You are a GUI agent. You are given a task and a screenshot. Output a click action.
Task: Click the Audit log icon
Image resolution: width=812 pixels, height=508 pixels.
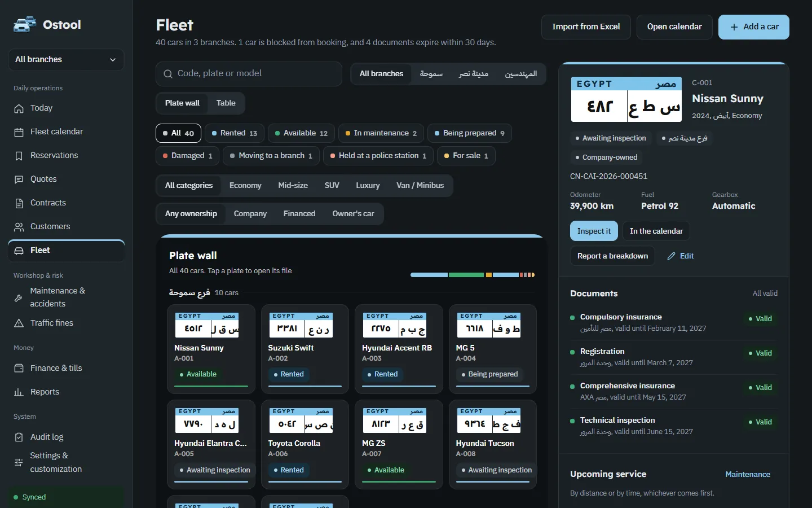click(x=19, y=437)
